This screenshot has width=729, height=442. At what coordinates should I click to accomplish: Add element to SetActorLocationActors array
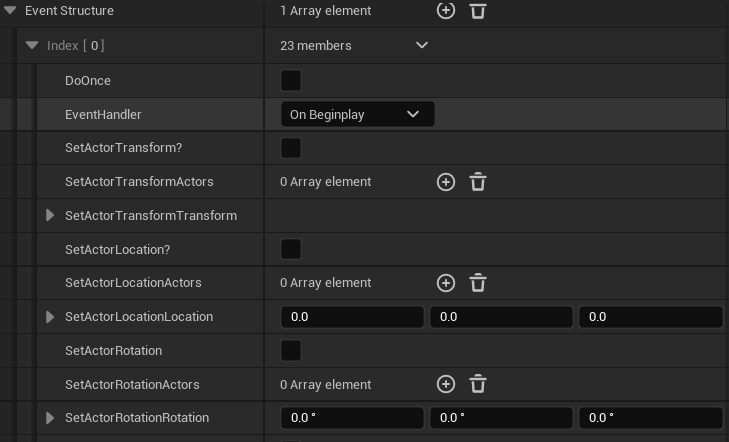click(446, 283)
